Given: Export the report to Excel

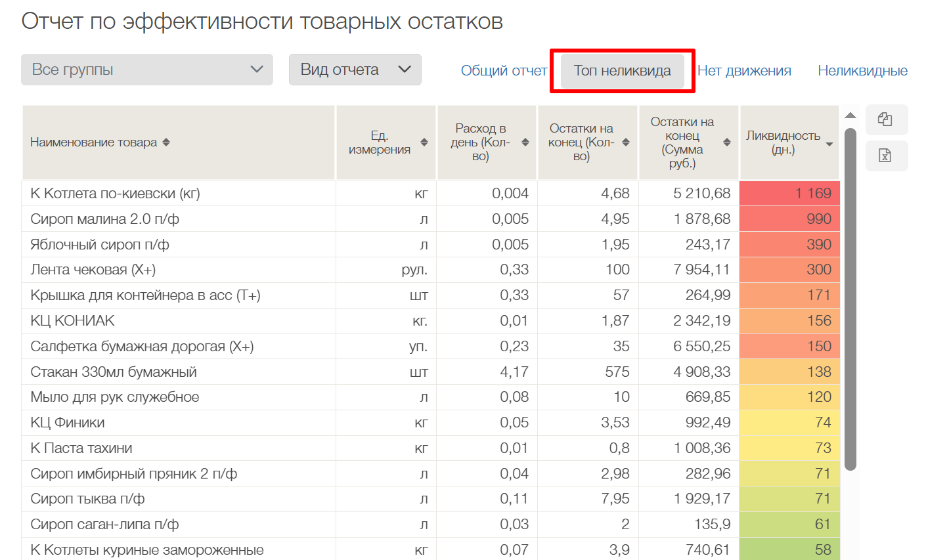Looking at the screenshot, I should [885, 156].
